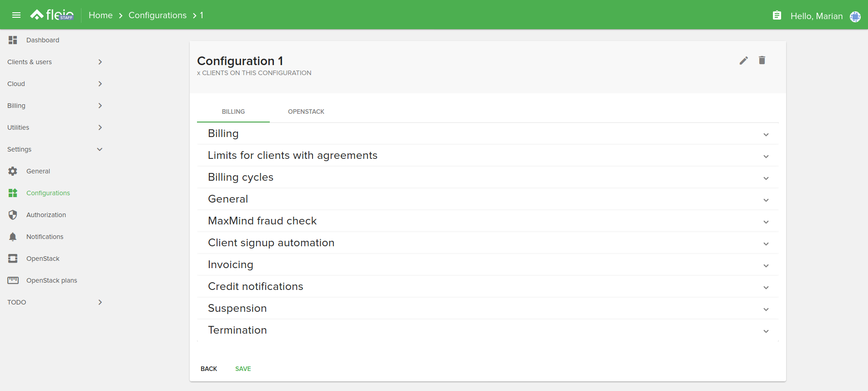The image size is (868, 391).
Task: Open user avatar menu
Action: (855, 16)
